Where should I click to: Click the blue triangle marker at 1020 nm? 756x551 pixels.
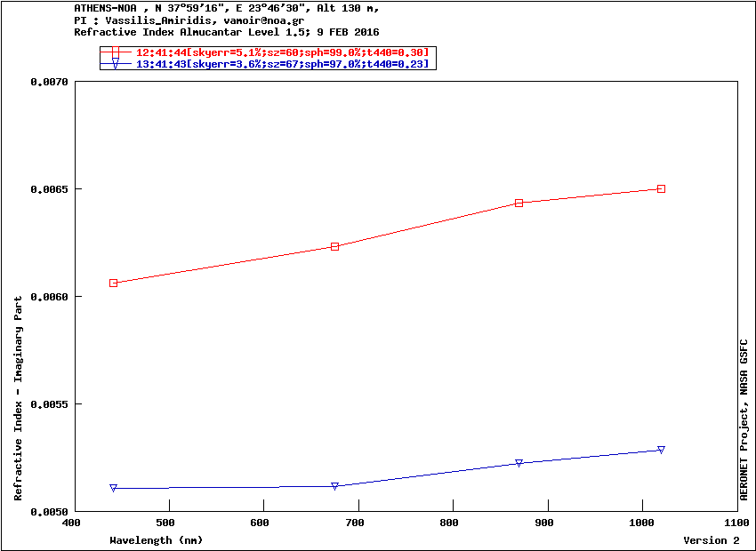point(661,450)
